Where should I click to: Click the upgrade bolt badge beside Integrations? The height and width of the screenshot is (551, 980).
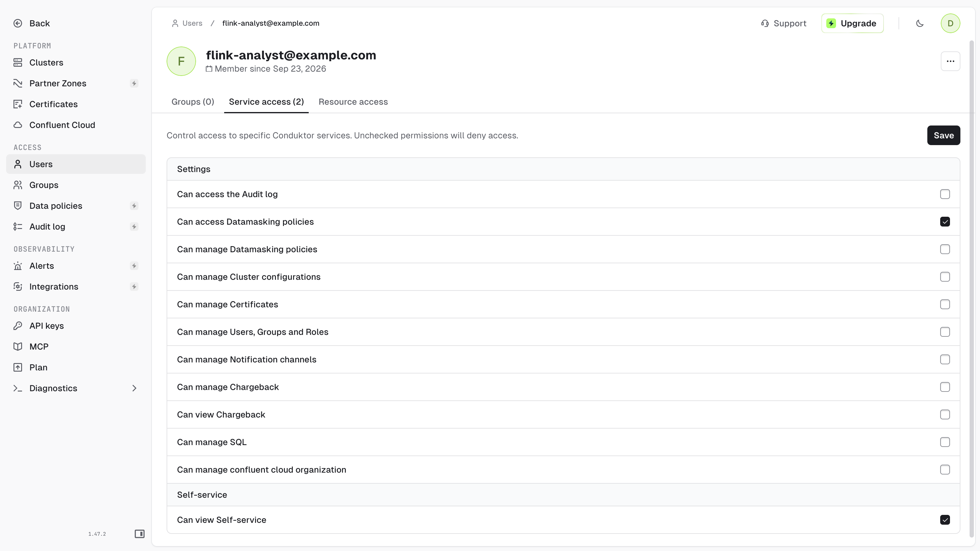pyautogui.click(x=134, y=287)
